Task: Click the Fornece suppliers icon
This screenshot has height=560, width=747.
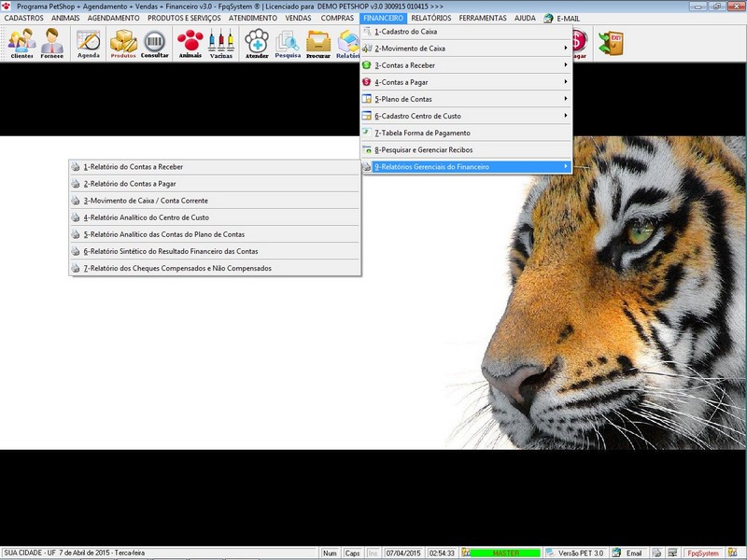Action: (52, 43)
